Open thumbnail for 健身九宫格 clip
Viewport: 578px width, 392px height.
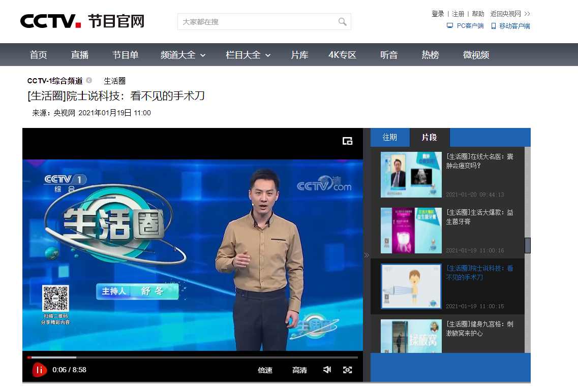point(411,336)
